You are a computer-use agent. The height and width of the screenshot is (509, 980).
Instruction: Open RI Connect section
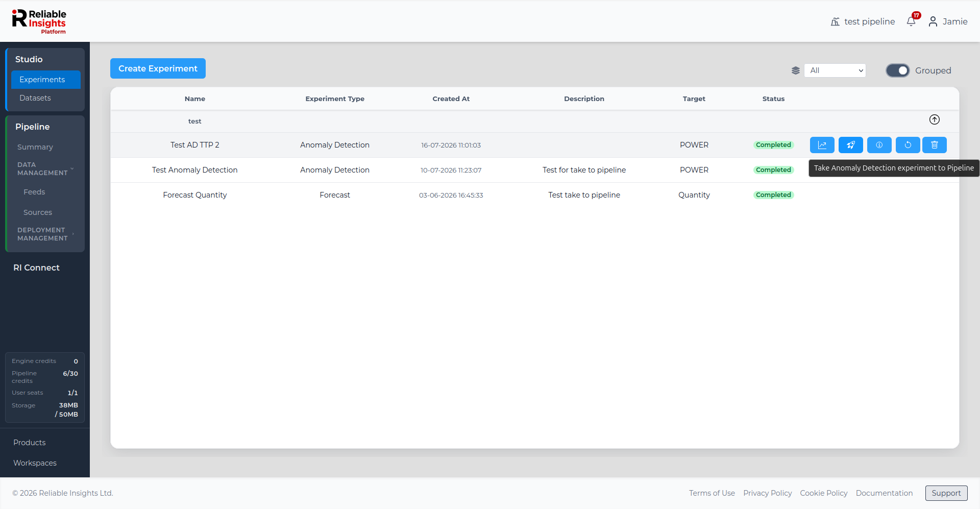[36, 268]
